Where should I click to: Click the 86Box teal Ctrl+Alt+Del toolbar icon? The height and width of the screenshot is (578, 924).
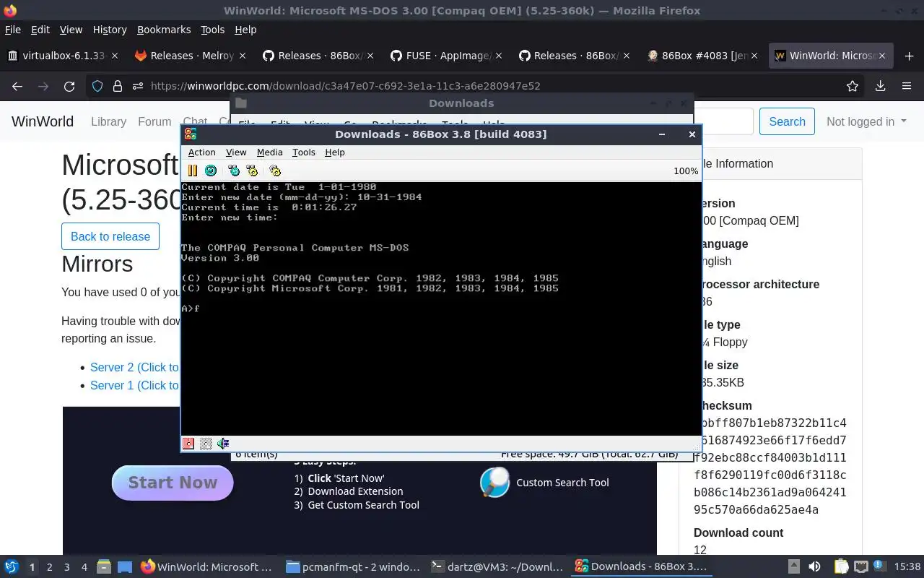coord(234,171)
